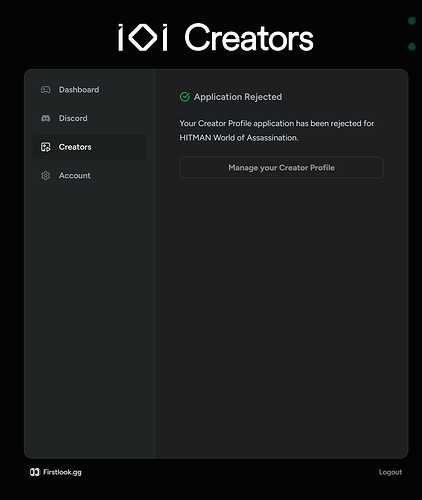Click Manage your Creator Profile button
Screen dimensions: 422x500
(x=281, y=168)
